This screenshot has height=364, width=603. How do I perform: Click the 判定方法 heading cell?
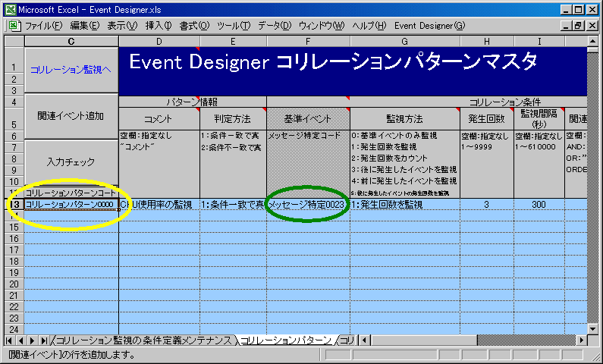(x=233, y=119)
